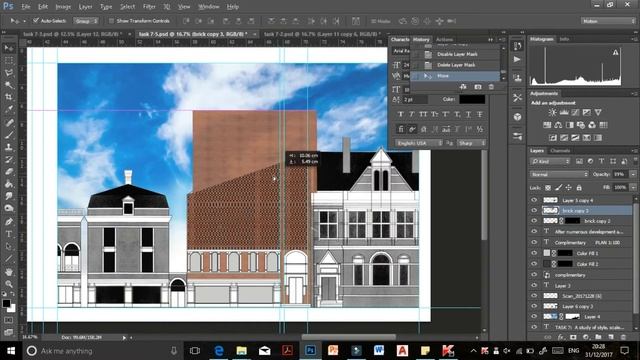Open the Window menu
This screenshot has width=640, height=360.
[208, 7]
